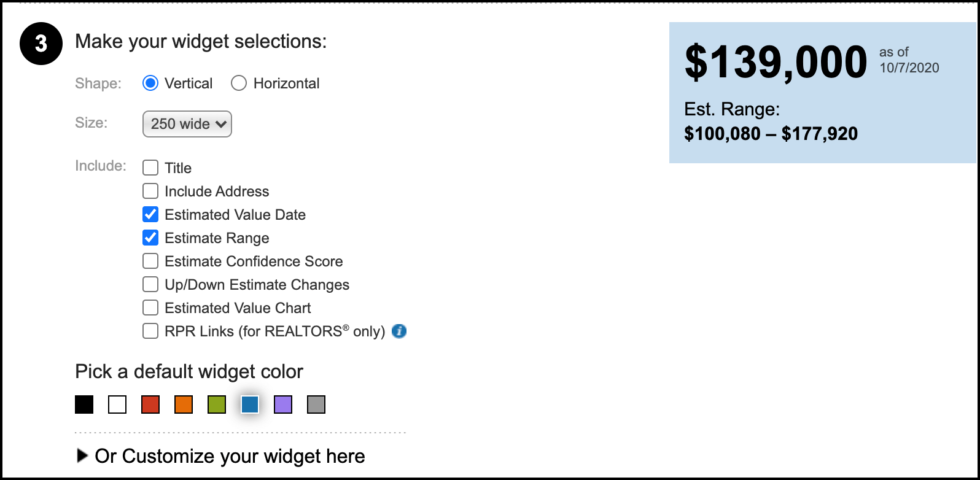980x480 pixels.
Task: Enable the Title checkbox
Action: [x=150, y=168]
